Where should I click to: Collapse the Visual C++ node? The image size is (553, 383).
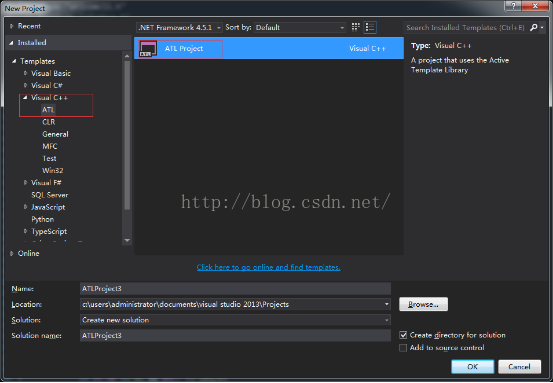tap(25, 97)
